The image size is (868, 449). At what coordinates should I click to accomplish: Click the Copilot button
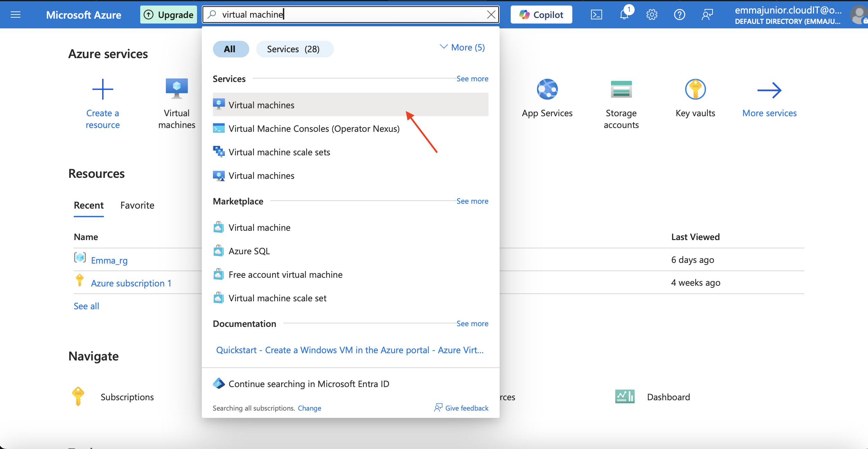coord(541,15)
